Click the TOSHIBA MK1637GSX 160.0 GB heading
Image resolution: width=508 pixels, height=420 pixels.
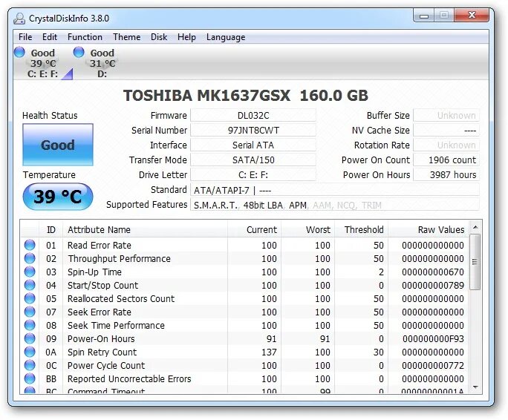[x=246, y=96]
